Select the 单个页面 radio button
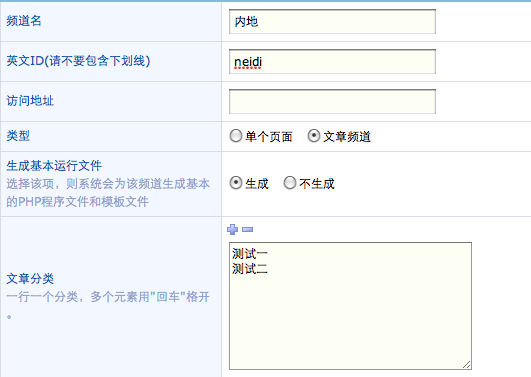531x377 pixels. [236, 136]
